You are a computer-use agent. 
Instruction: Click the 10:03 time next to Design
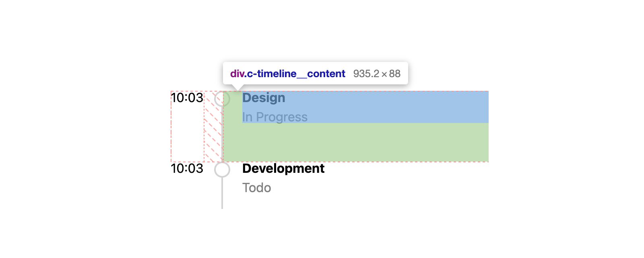(x=187, y=98)
